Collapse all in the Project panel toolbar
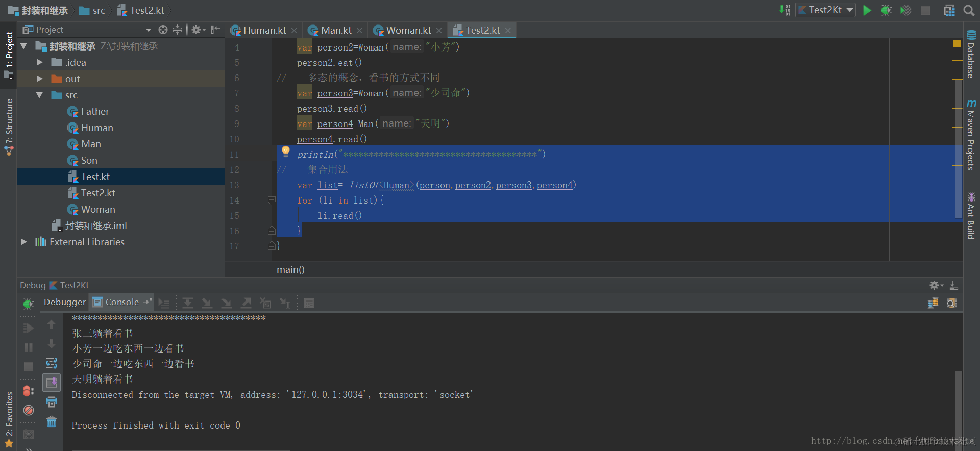The image size is (980, 451). coord(177,30)
